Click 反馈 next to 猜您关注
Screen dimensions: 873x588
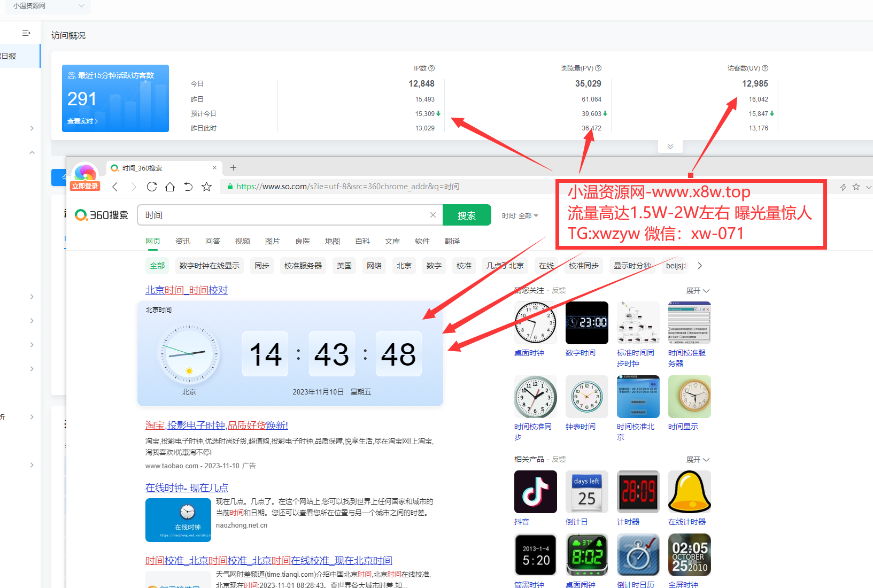coord(559,290)
